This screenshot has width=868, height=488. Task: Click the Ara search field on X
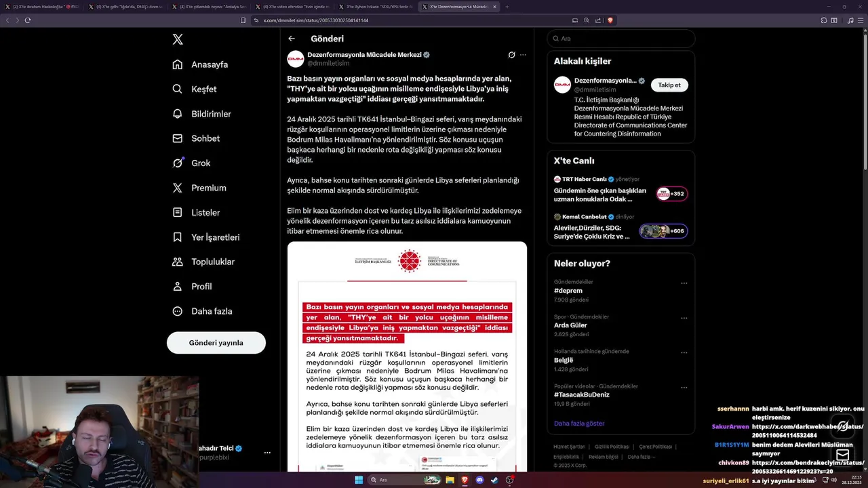pos(620,39)
